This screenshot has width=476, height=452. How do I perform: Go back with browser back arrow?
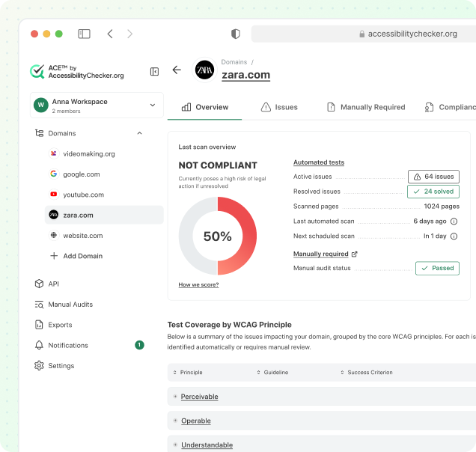coord(110,34)
